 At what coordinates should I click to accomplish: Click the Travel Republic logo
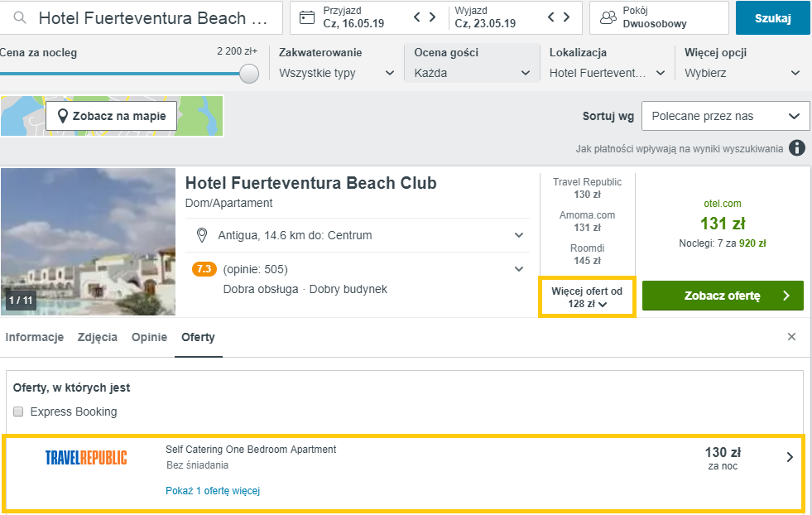(x=86, y=458)
